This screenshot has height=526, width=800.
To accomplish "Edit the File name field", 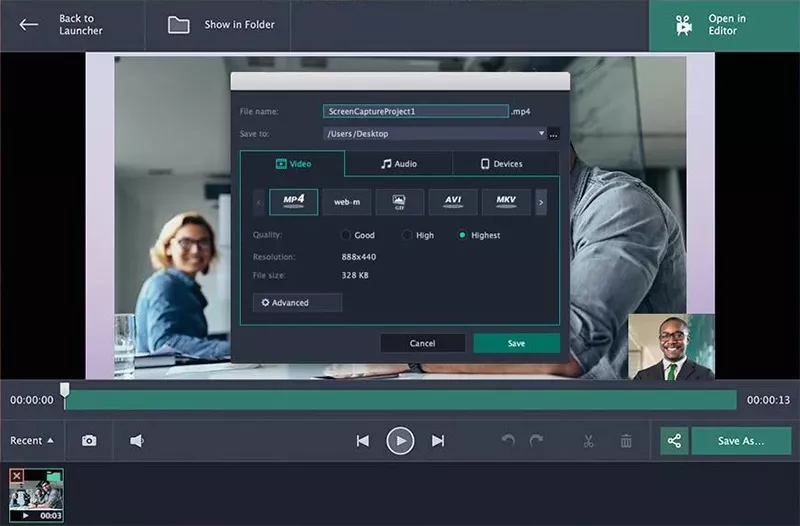I will click(416, 111).
